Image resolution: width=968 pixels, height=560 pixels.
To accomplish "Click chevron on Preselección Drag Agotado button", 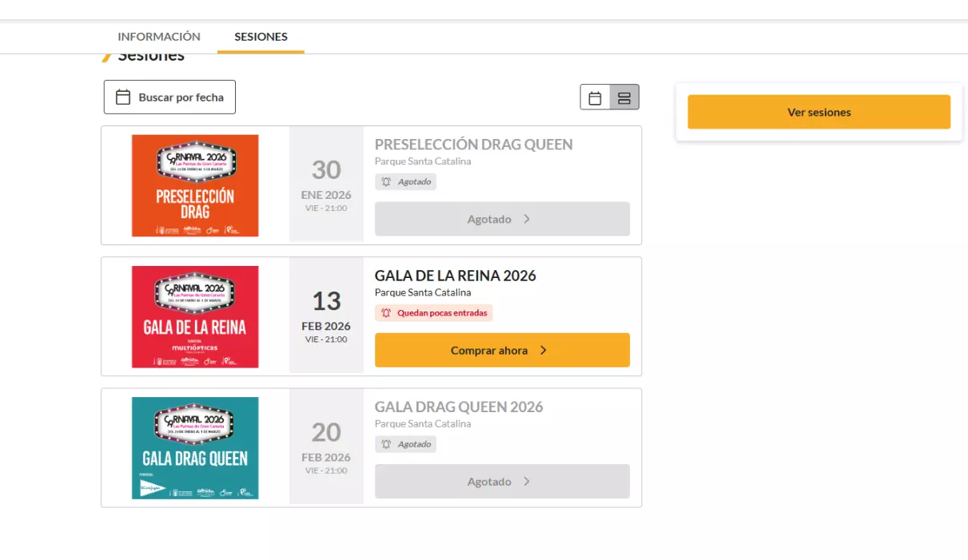I will pyautogui.click(x=527, y=219).
